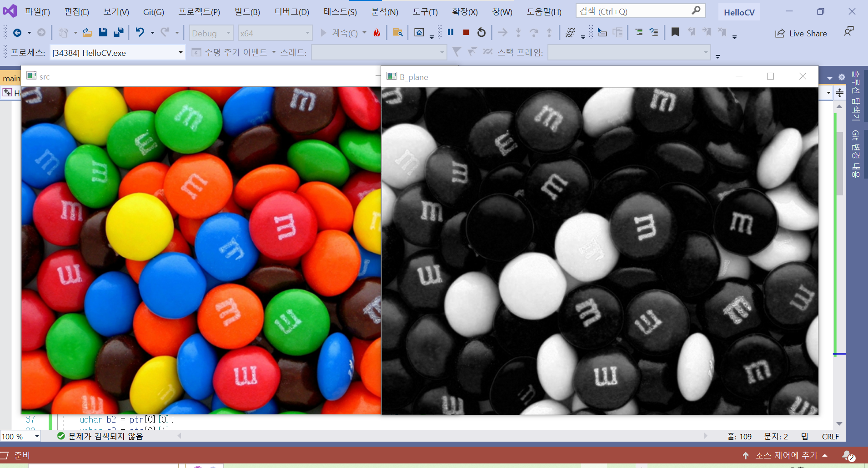Click the CRLF line ending indicator
The height and width of the screenshot is (468, 868).
coord(830,437)
